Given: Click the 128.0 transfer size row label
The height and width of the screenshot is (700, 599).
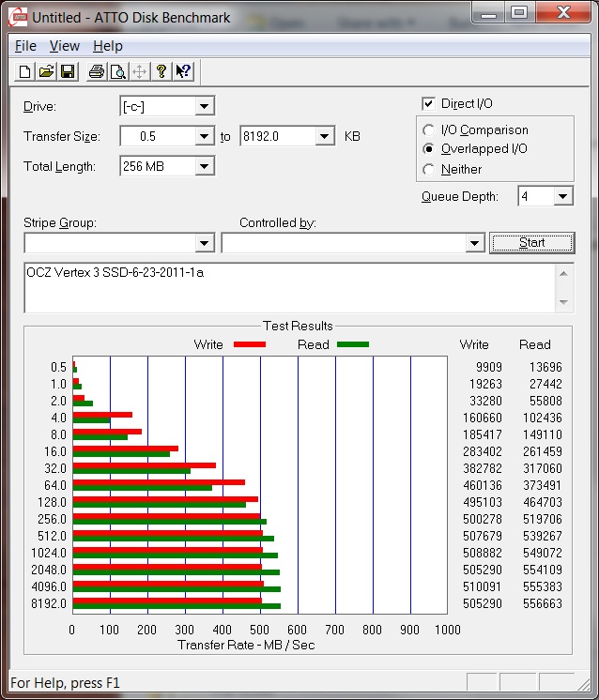Looking at the screenshot, I should pyautogui.click(x=52, y=502).
